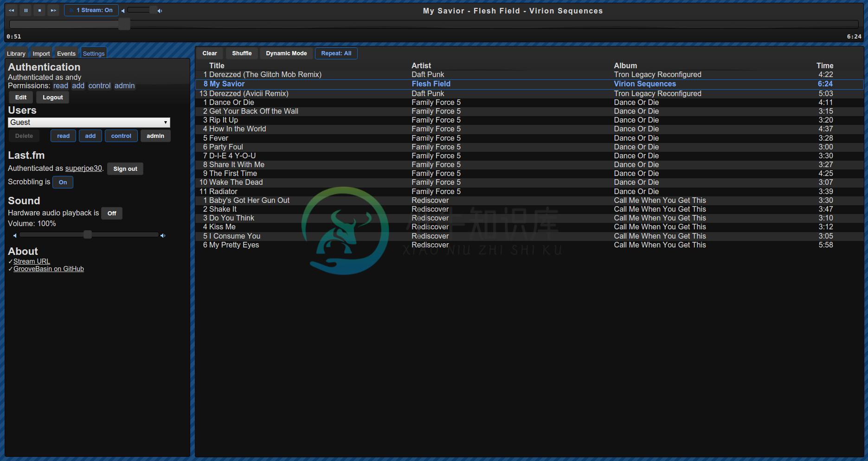The width and height of the screenshot is (868, 461).
Task: Toggle Dynamic Mode for the queue
Action: pyautogui.click(x=286, y=53)
